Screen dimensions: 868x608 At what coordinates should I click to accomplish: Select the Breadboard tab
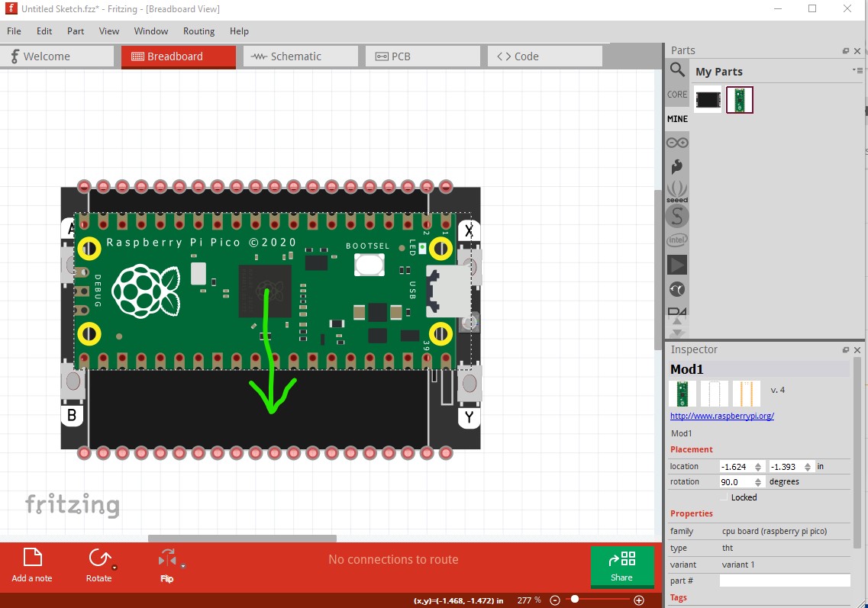[x=179, y=56]
